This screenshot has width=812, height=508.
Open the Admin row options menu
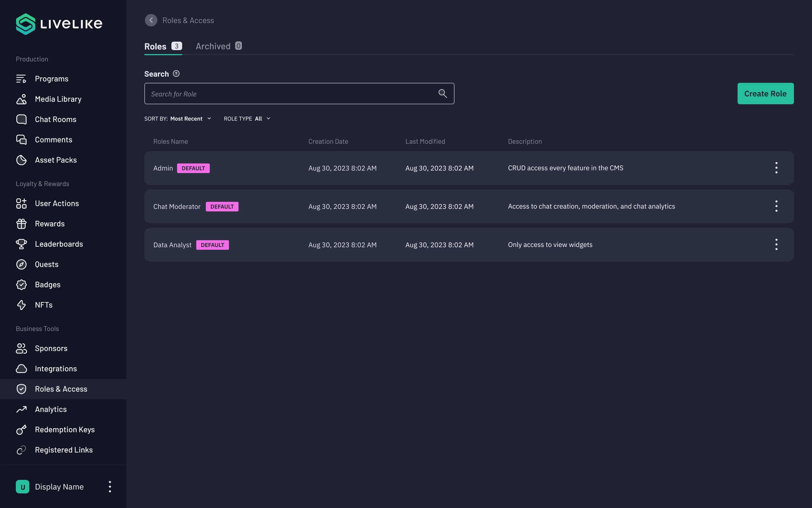pos(776,168)
